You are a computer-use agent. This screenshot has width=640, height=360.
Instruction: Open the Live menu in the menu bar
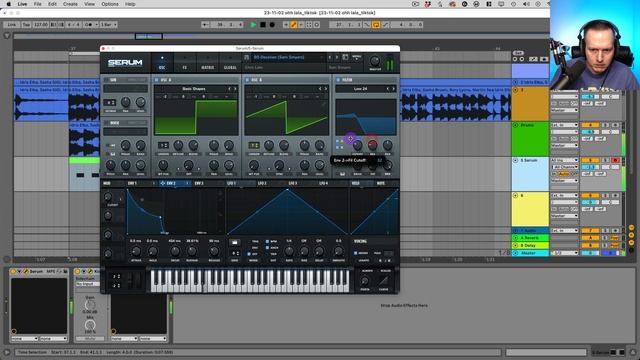click(x=22, y=4)
